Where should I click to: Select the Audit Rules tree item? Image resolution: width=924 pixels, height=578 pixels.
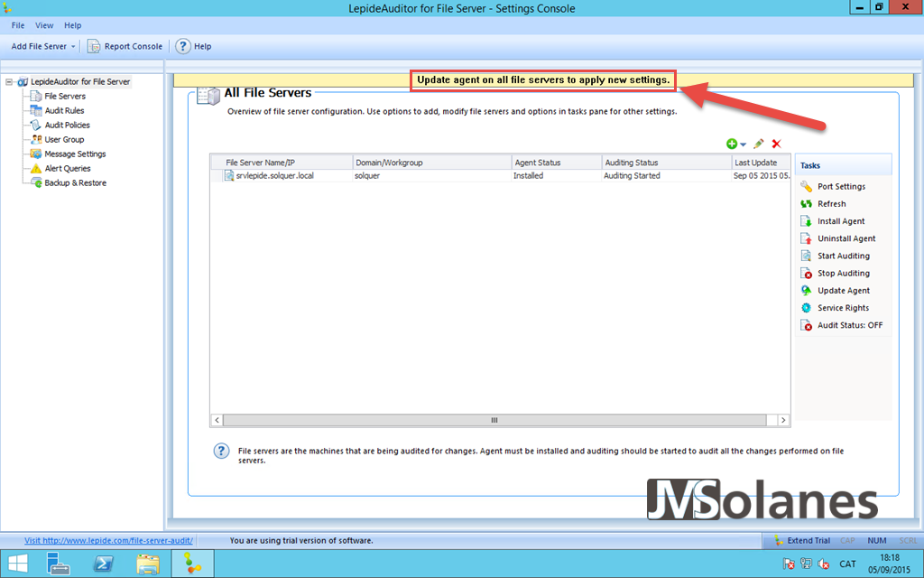64,110
